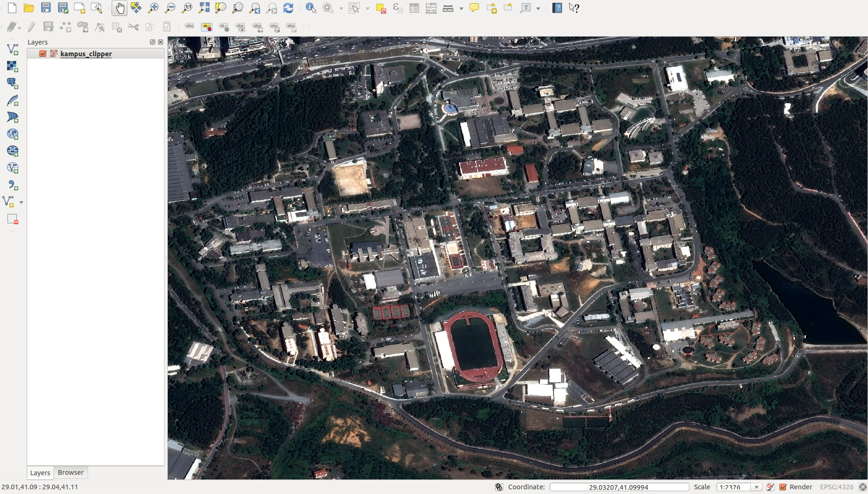Viewport: 868px width, 494px height.
Task: Open the Attribute Table
Action: (x=414, y=8)
